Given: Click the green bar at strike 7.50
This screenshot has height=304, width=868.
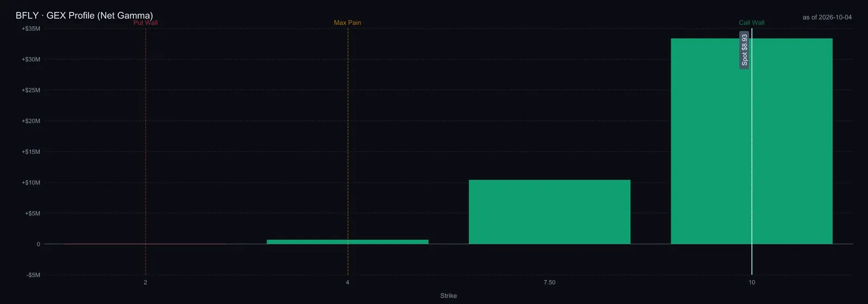Looking at the screenshot, I should 550,212.
